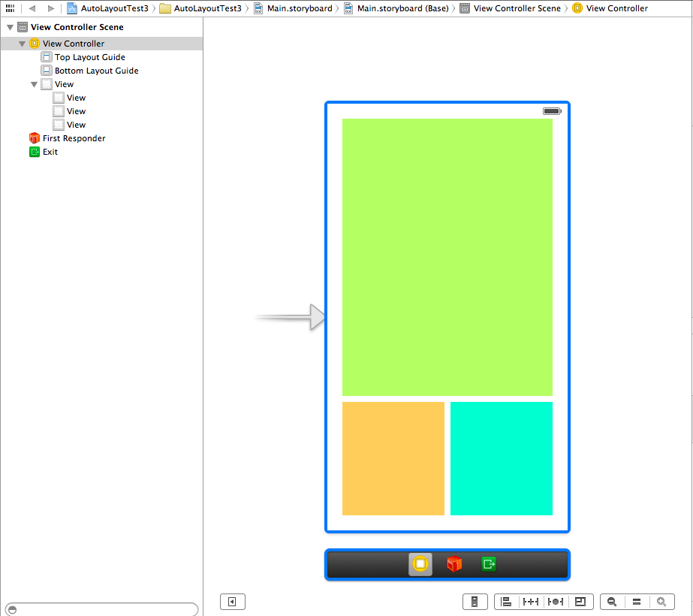
Task: Click green Exit icon in outline
Action: click(x=35, y=152)
